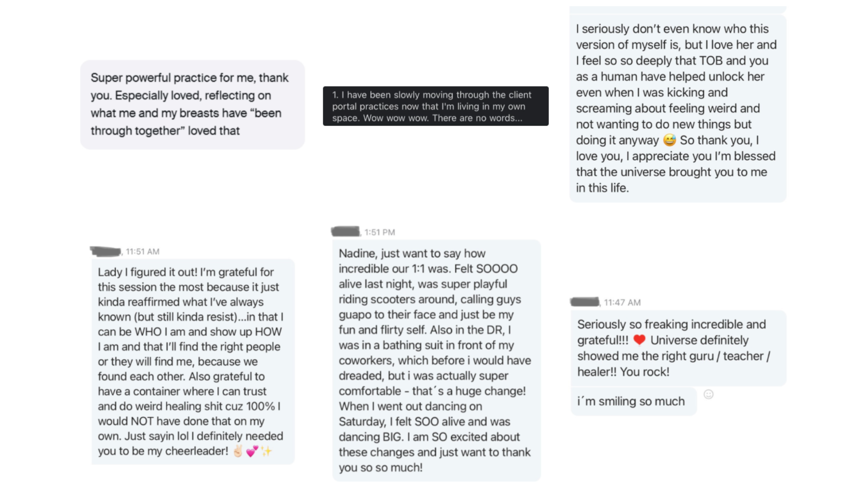
Task: Click redacted sender name above 11:51 AM message
Action: click(106, 251)
